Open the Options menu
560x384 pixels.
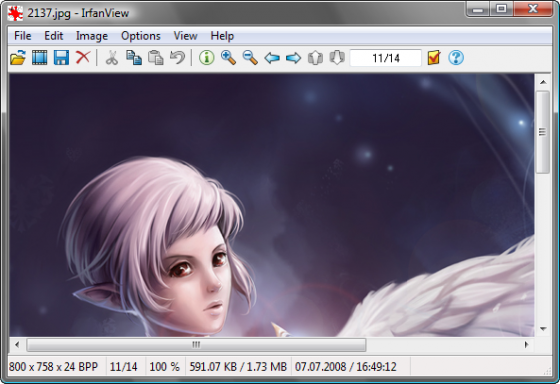(x=141, y=36)
